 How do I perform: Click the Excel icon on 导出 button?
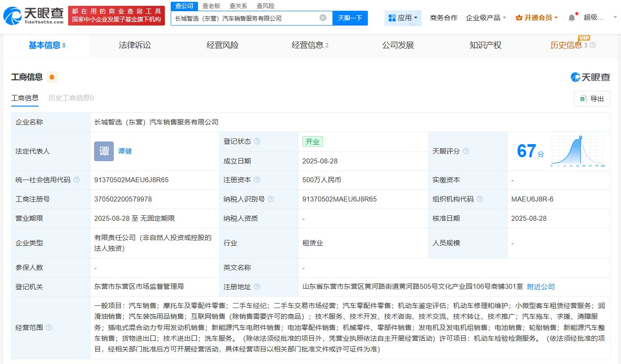584,98
